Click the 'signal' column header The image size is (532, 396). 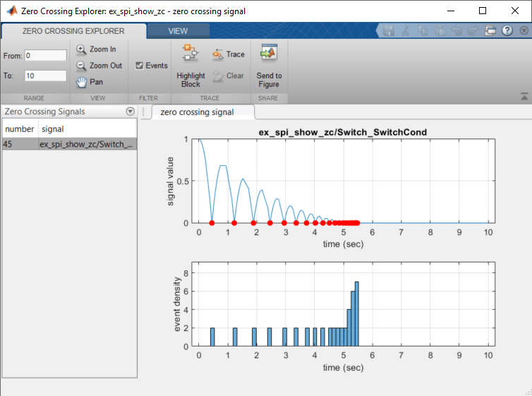87,129
